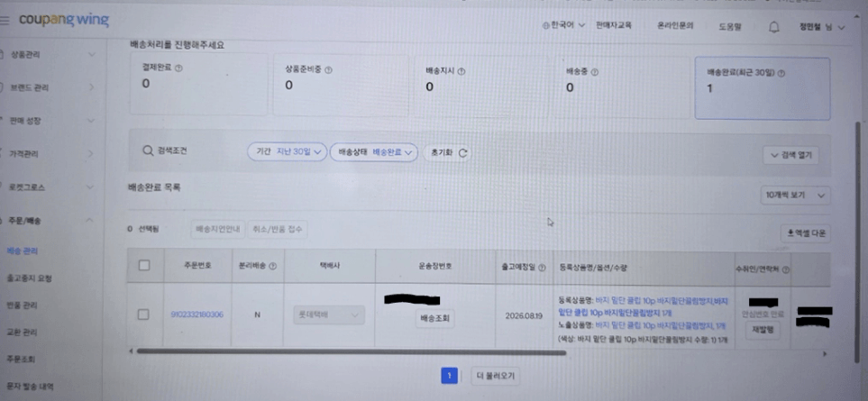Open 도움말 in the top bar
868x401 pixels.
pyautogui.click(x=730, y=26)
